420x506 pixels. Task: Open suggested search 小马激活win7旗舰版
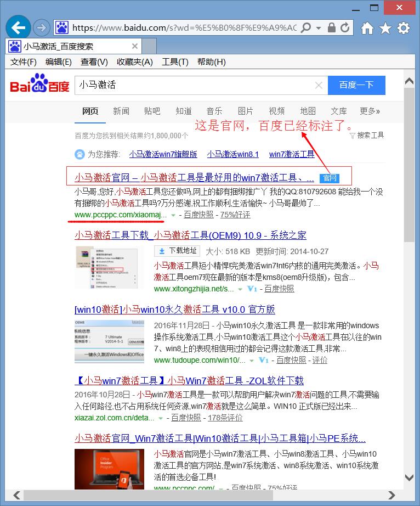click(163, 154)
